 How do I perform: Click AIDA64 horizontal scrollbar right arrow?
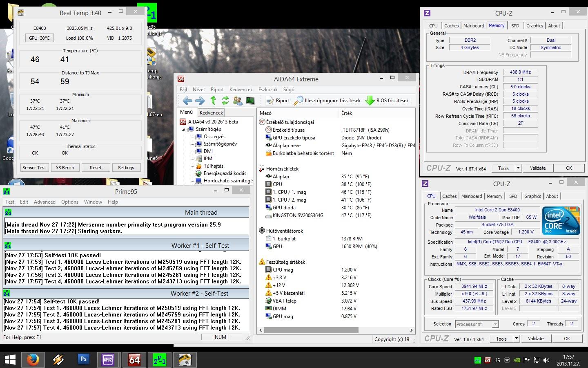click(412, 330)
